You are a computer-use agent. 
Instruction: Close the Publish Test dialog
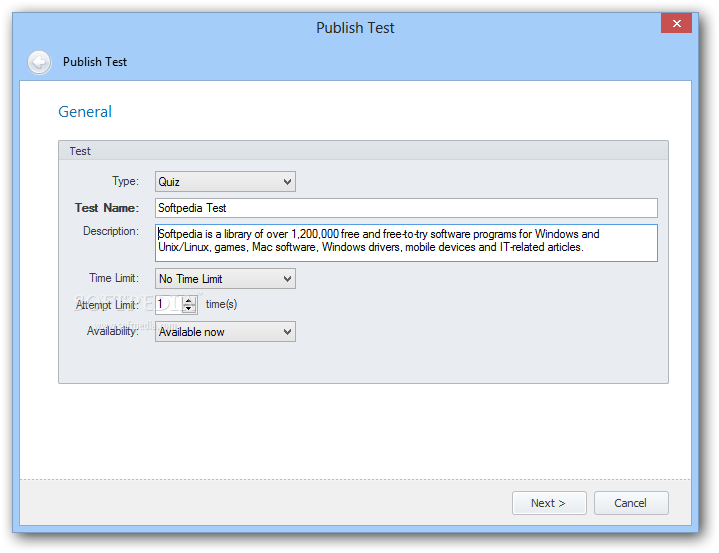pyautogui.click(x=676, y=23)
